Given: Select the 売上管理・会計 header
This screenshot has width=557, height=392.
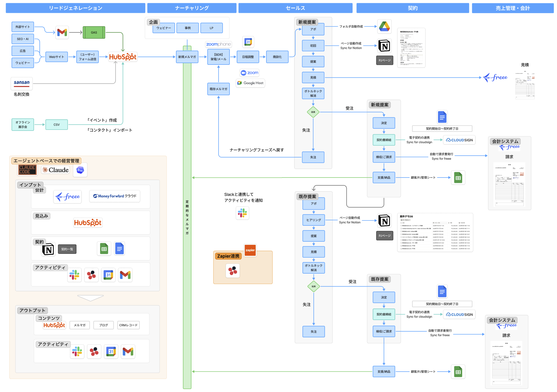Looking at the screenshot, I should coord(513,8).
